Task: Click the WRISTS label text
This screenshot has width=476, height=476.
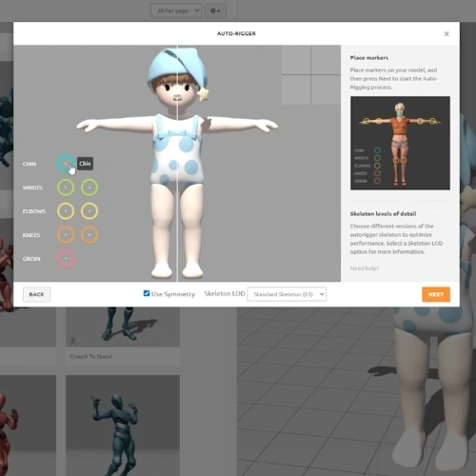Action: pos(32,188)
